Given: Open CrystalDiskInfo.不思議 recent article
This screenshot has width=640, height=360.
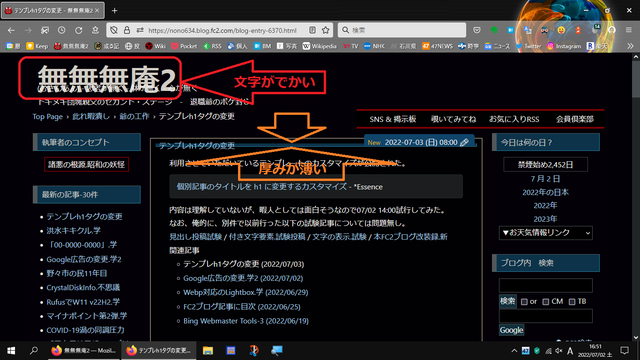Looking at the screenshot, I should tap(83, 288).
